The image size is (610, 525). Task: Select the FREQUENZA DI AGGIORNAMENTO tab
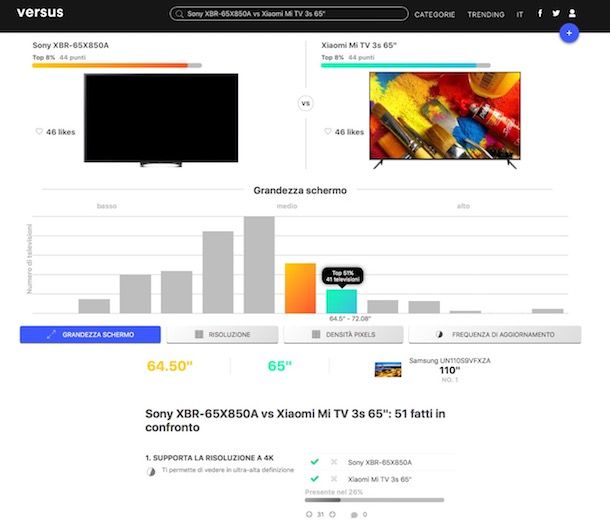pyautogui.click(x=495, y=334)
